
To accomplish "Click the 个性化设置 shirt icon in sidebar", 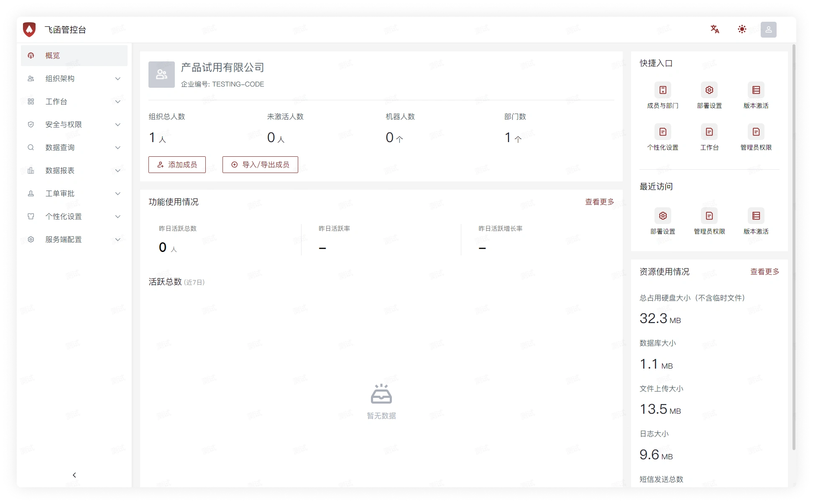I will (31, 216).
